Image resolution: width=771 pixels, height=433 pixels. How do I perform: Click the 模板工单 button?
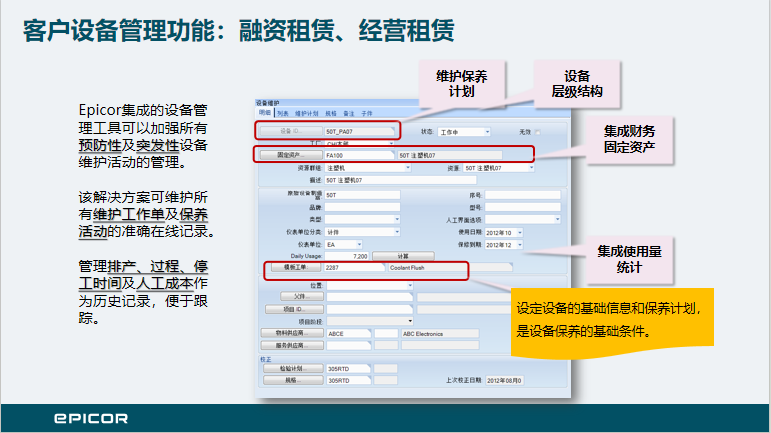click(x=295, y=267)
